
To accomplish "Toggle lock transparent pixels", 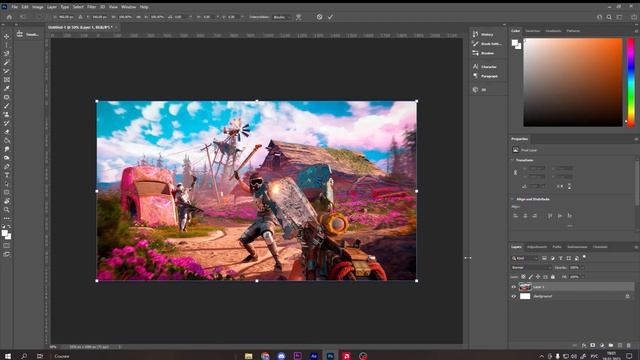I will pos(523,277).
